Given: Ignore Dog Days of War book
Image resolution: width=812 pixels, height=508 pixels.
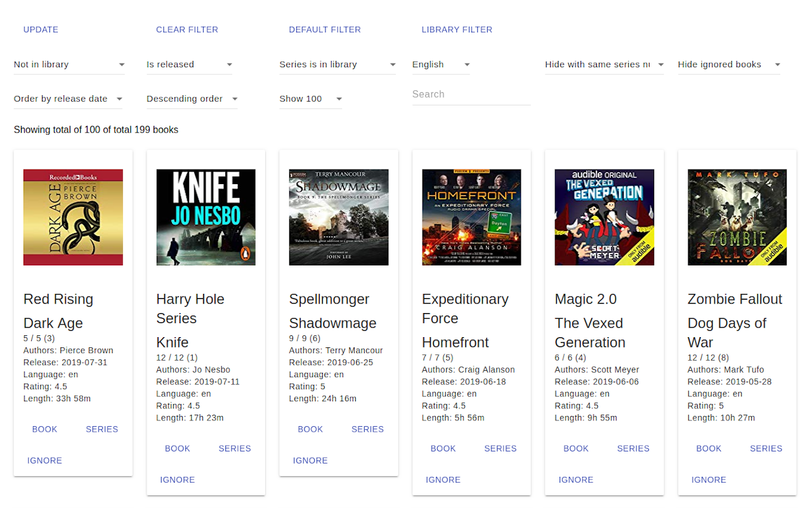Looking at the screenshot, I should (x=709, y=479).
